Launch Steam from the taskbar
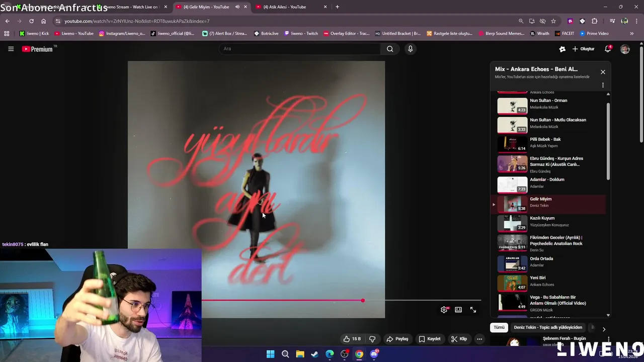The height and width of the screenshot is (362, 644). tap(314, 354)
